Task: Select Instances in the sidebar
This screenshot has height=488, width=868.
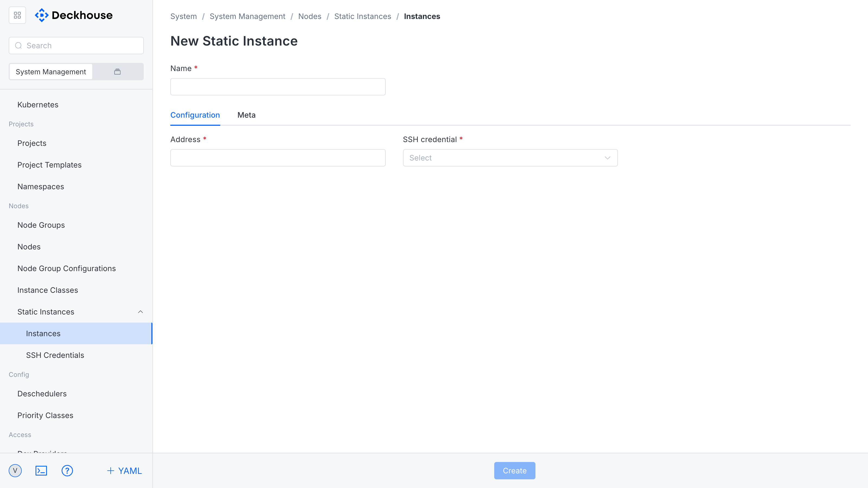Action: click(x=76, y=333)
